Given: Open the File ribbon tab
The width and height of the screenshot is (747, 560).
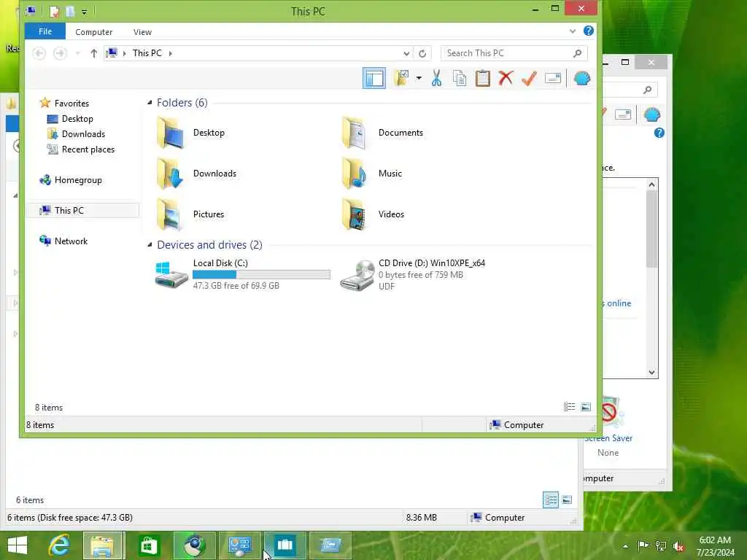Looking at the screenshot, I should click(45, 31).
